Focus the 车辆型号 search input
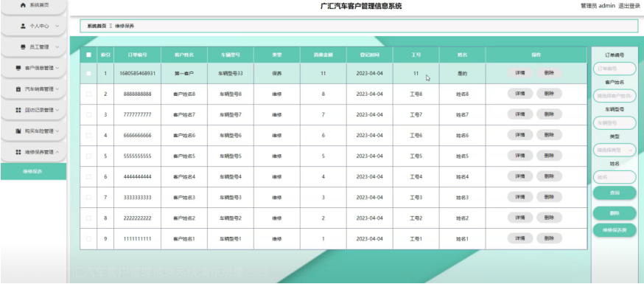Viewport: 644px width, 284px height. tap(615, 122)
